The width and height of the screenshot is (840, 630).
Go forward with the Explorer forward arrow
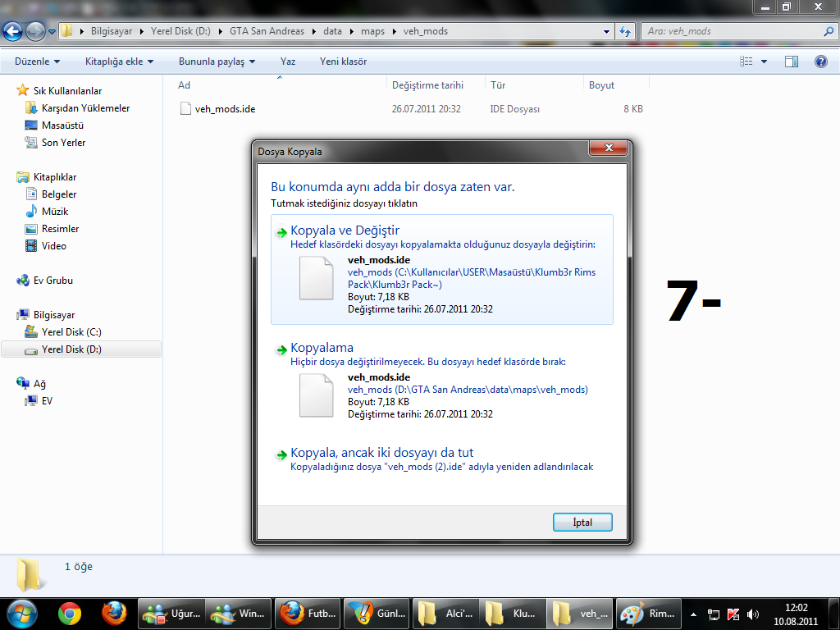[35, 31]
